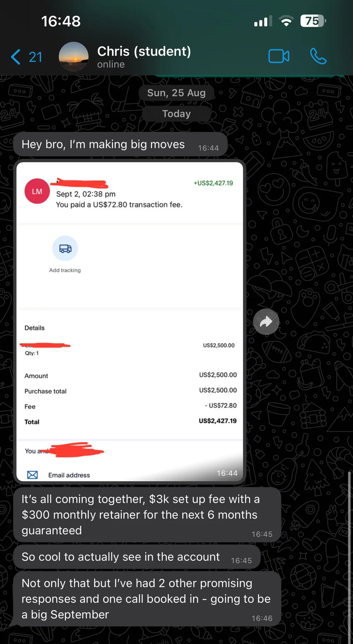Tap the Sun, 25 Aug date label
Viewport: 353px width, 644px height.
176,93
